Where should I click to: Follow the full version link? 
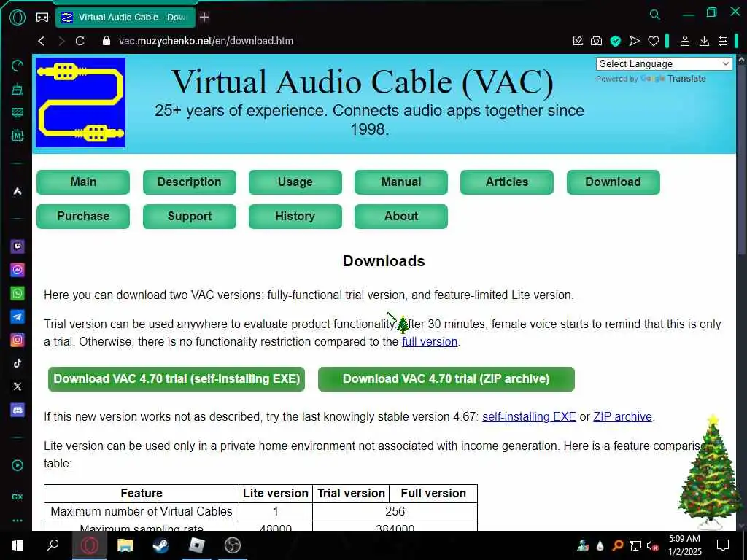click(x=430, y=341)
